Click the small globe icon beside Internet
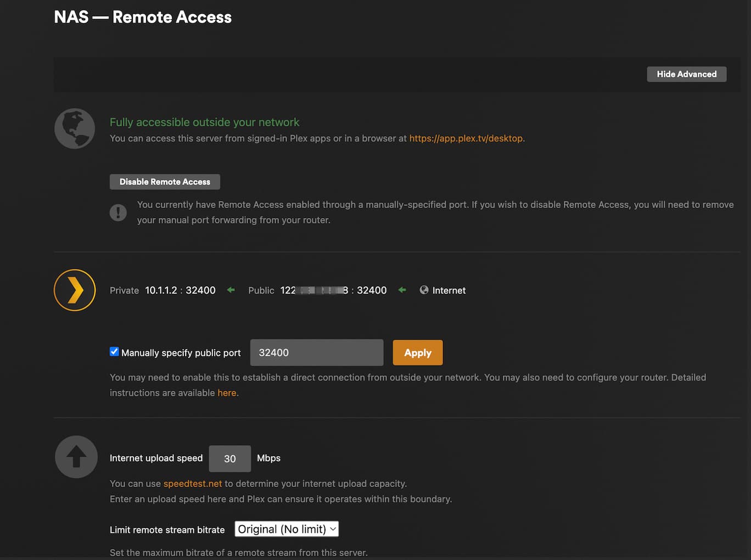 coord(424,290)
